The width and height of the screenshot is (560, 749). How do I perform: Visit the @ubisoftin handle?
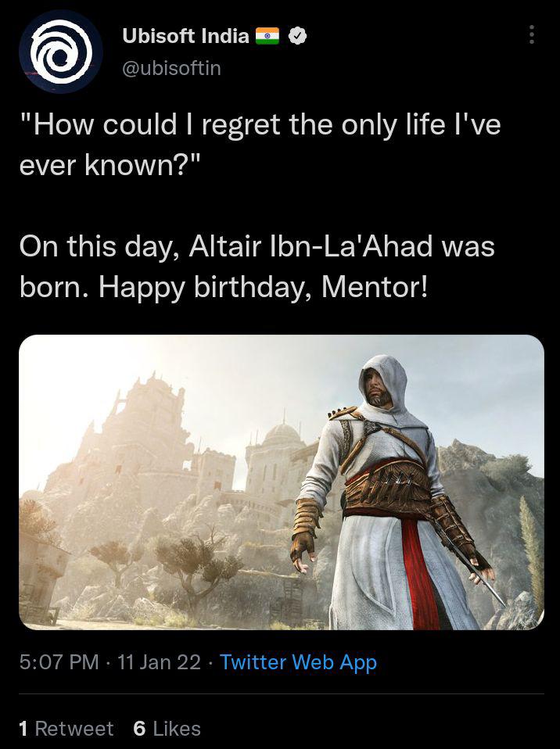click(171, 68)
